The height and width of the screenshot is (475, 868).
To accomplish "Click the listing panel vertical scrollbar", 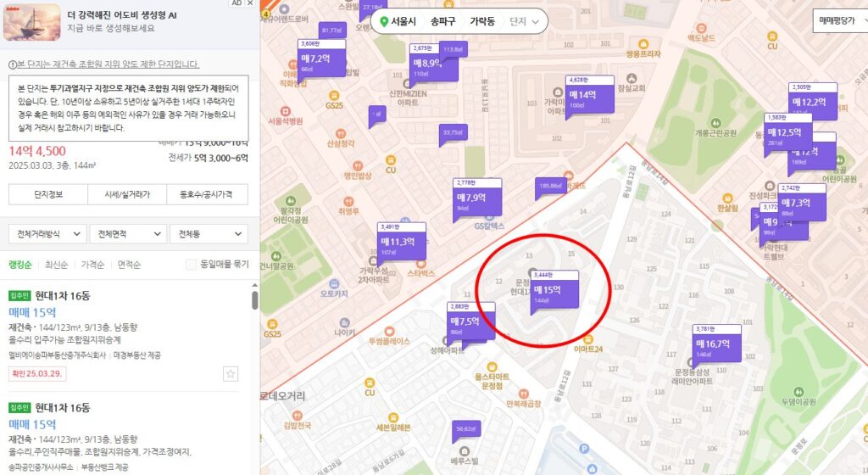I will [x=254, y=300].
